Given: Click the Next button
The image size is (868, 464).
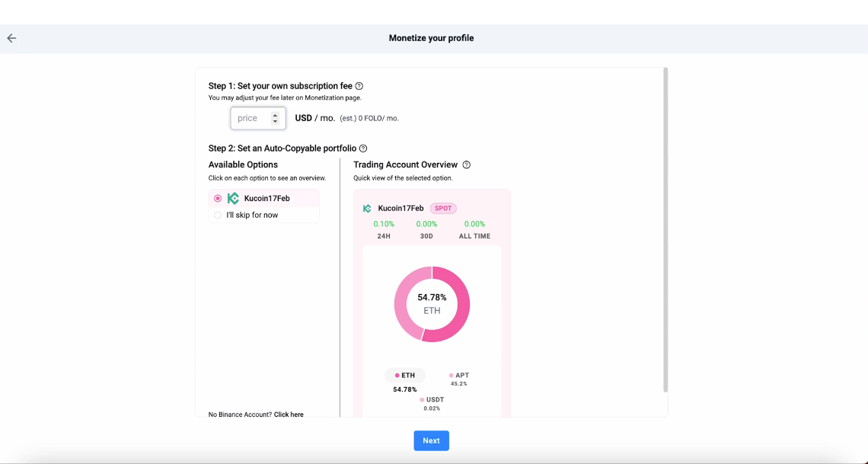Looking at the screenshot, I should tap(431, 440).
